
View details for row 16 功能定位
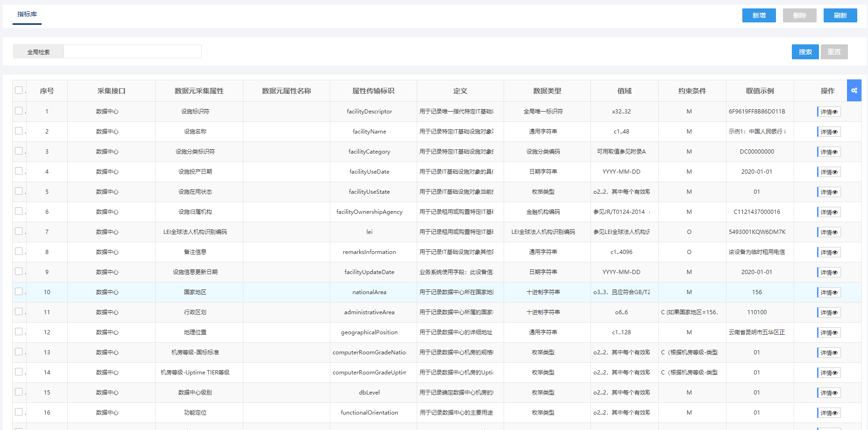pos(829,413)
